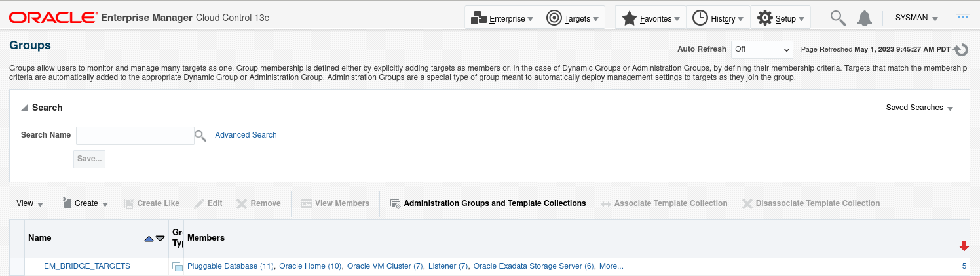Image resolution: width=980 pixels, height=276 pixels.
Task: Click the More... members link
Action: pos(611,266)
